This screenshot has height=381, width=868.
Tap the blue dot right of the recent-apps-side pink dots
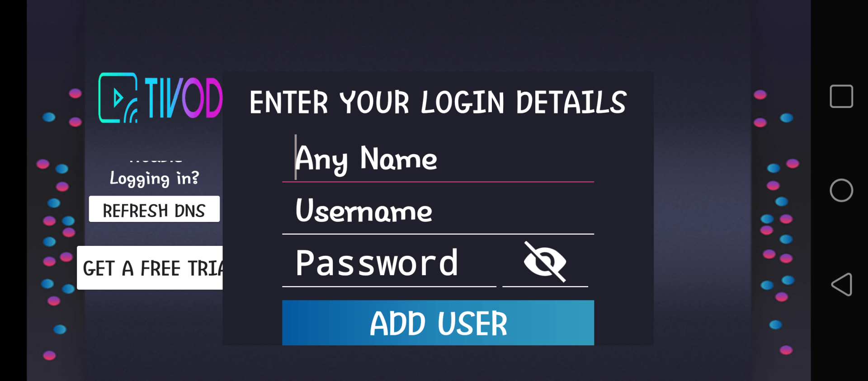coord(787,118)
